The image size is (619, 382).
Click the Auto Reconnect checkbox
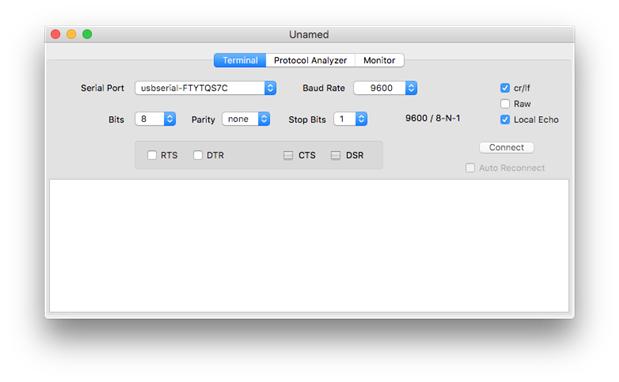[x=470, y=168]
